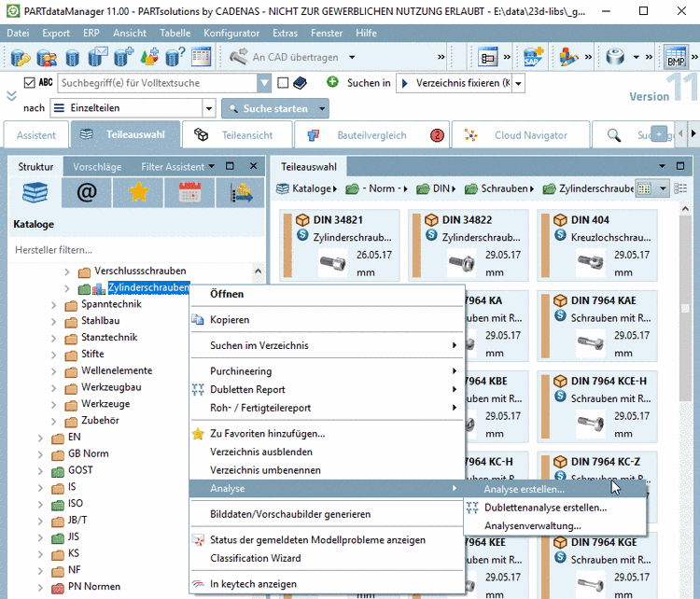Click the colored shapes plus toolbar icon

149,57
